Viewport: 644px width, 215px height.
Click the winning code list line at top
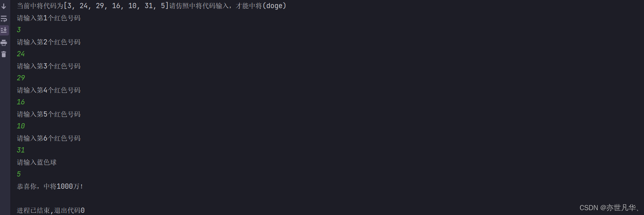pyautogui.click(x=152, y=6)
